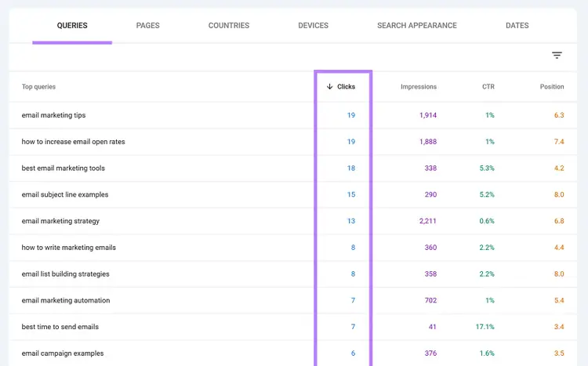
Task: Sort by Impressions column header
Action: pos(419,87)
